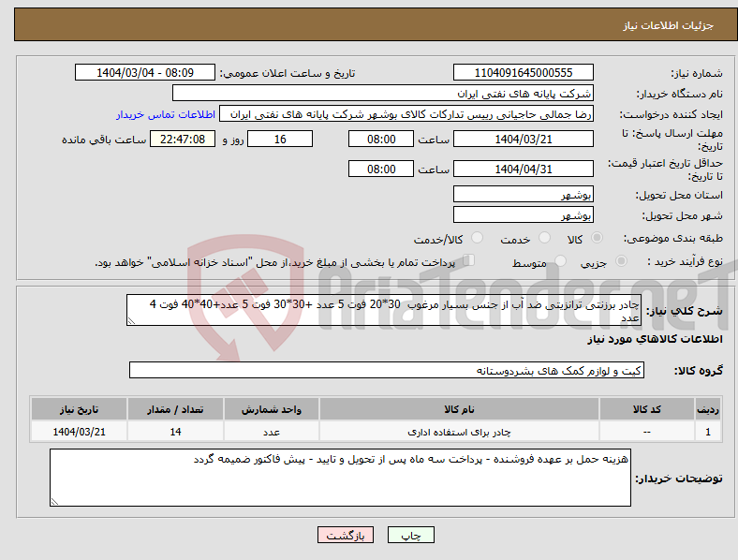
Task: Select the متوسط purchase type radio
Action: [560, 260]
